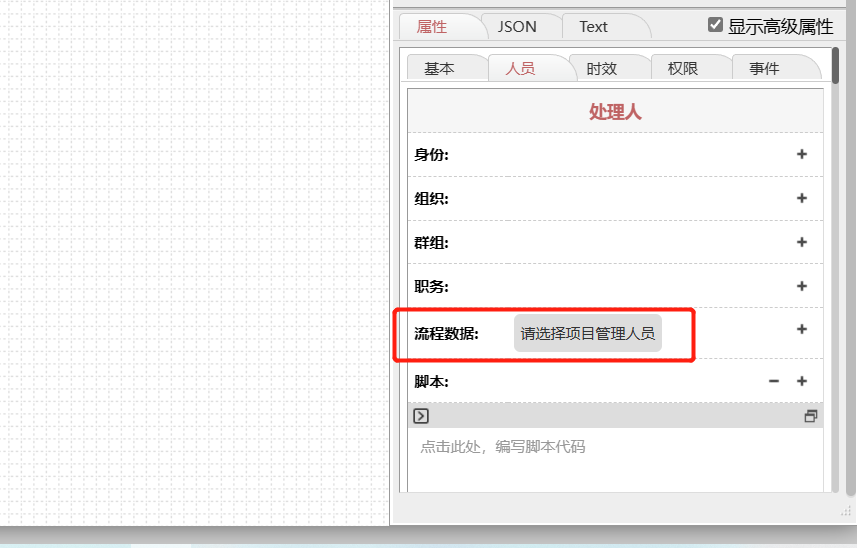Click the 处理人 heading
The width and height of the screenshot is (857, 548).
[615, 111]
